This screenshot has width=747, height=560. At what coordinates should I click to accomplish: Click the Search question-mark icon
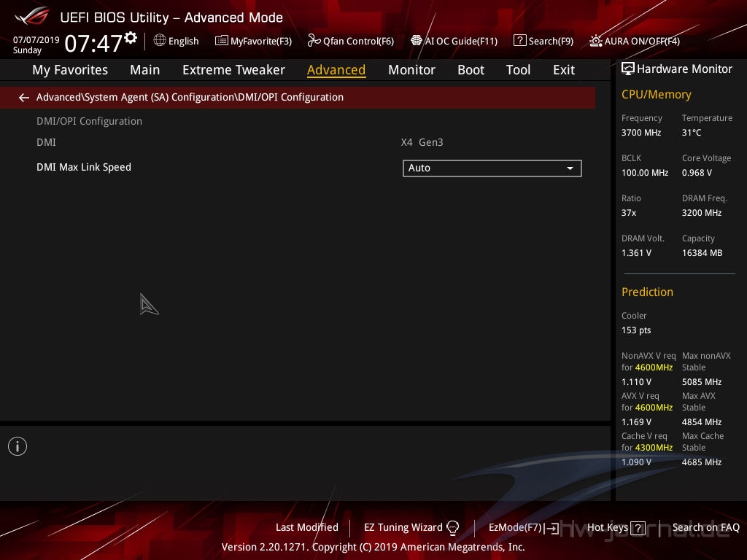(519, 41)
